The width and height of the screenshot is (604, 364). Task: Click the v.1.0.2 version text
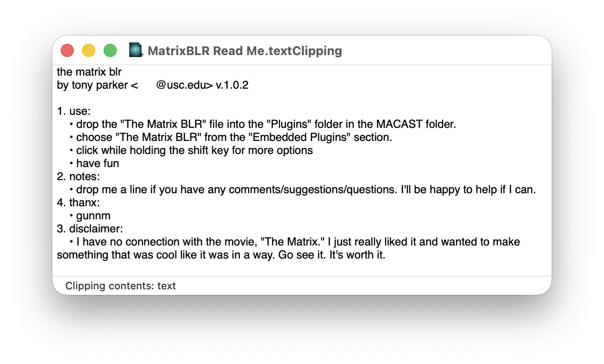click(232, 85)
